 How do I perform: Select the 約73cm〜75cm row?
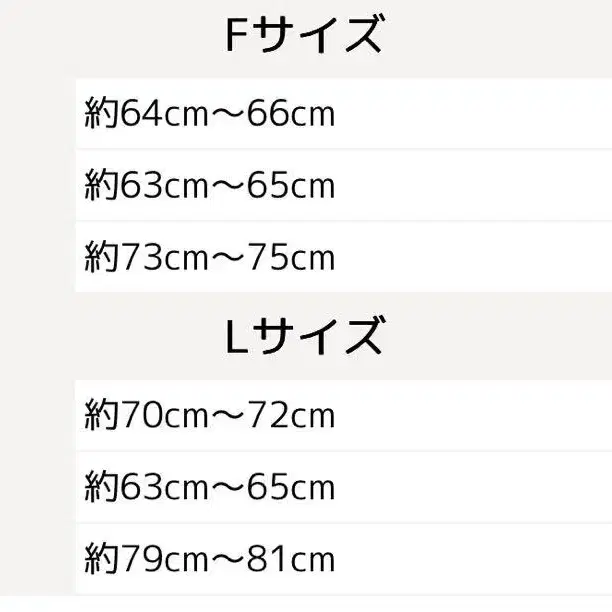pyautogui.click(x=342, y=258)
